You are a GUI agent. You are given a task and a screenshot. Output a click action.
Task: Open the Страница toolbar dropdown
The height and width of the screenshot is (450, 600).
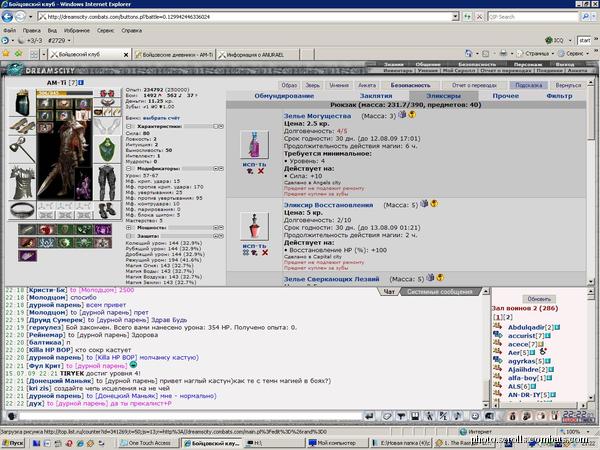535,54
